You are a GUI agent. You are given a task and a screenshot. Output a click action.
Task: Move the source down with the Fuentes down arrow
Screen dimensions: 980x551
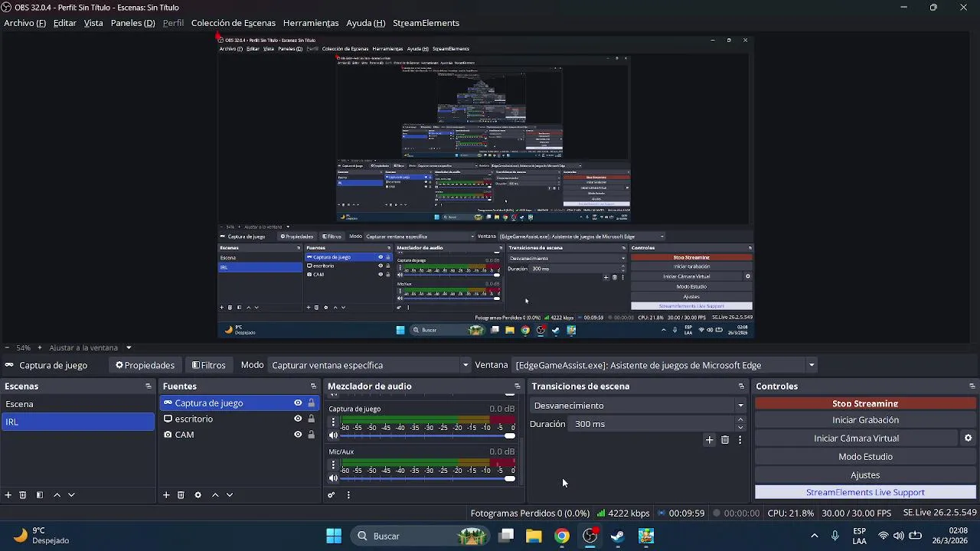(229, 495)
